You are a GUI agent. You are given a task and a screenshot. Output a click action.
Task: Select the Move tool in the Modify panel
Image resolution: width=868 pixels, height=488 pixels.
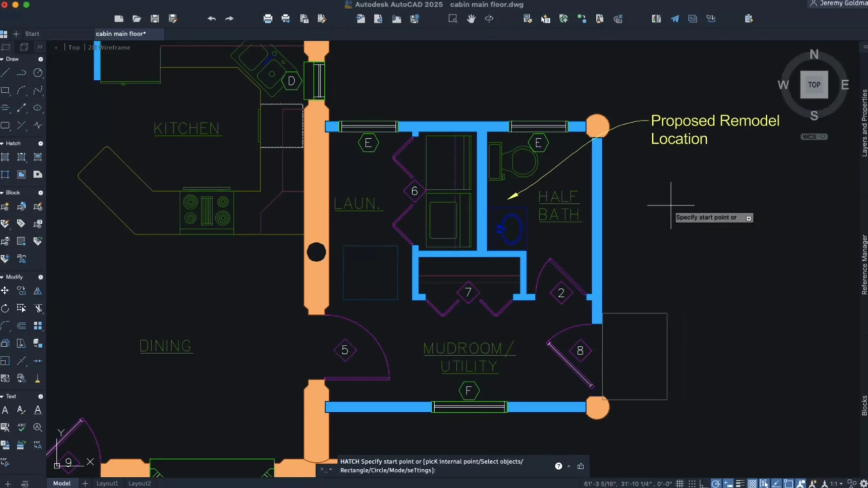pos(5,290)
